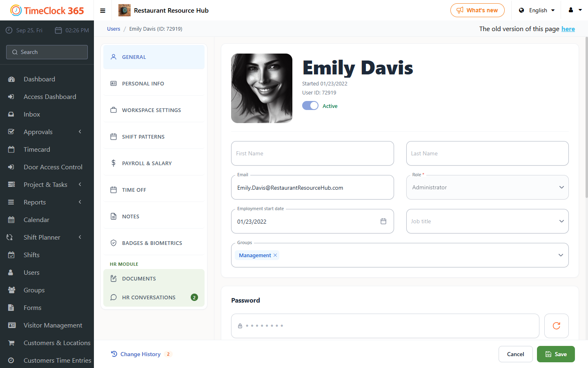
Task: Select the Payroll & Salary tab
Action: click(154, 163)
